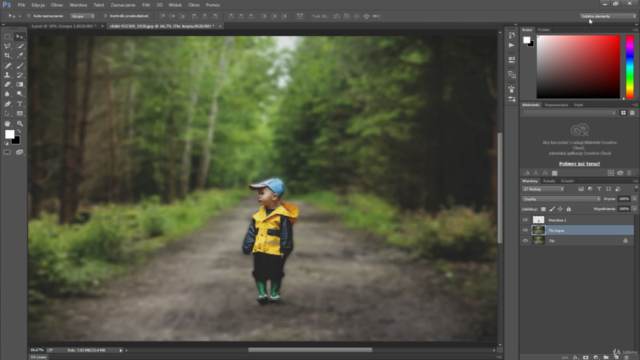Enable Kontrolki przekształceń checkbox
The width and height of the screenshot is (640, 360).
105,16
